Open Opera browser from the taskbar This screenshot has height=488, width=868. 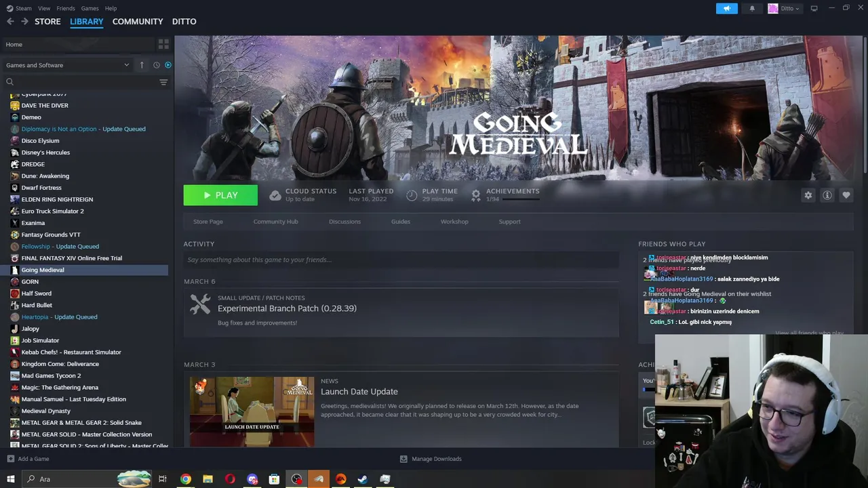click(x=230, y=479)
